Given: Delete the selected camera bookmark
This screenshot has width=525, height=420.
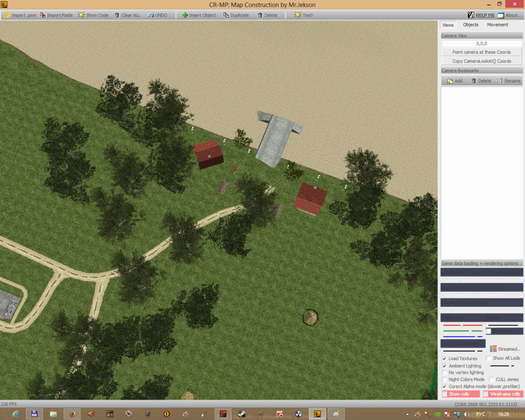Looking at the screenshot, I should click(481, 80).
